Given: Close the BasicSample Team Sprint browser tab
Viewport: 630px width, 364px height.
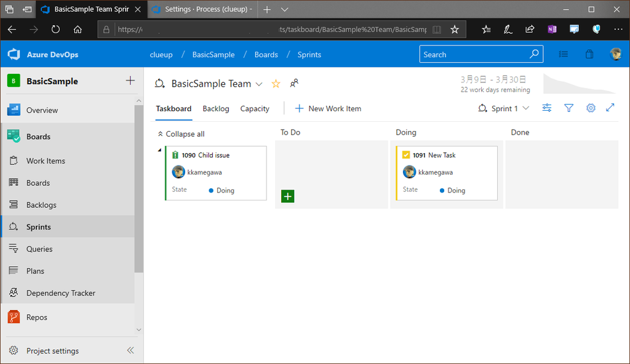Looking at the screenshot, I should coord(138,9).
